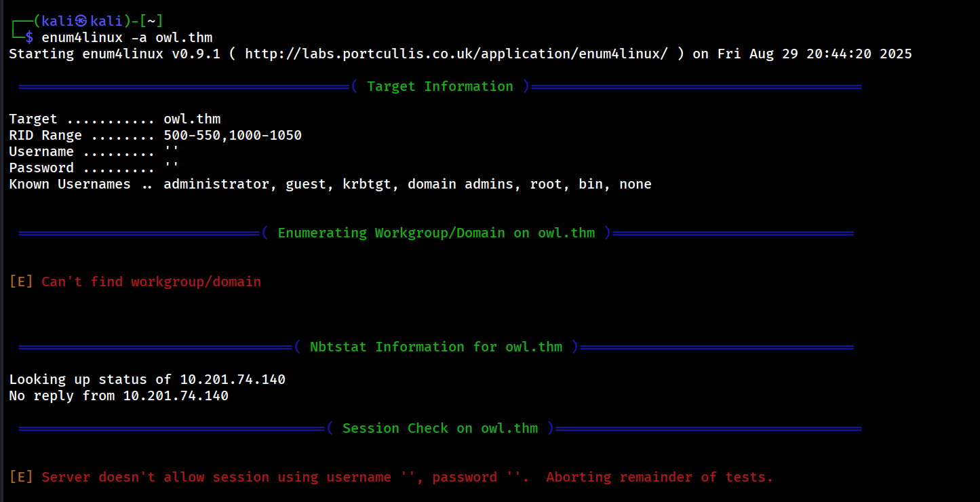This screenshot has height=502, width=980.
Task: Click the No reply from 10.201.74.140 line
Action: (119, 395)
